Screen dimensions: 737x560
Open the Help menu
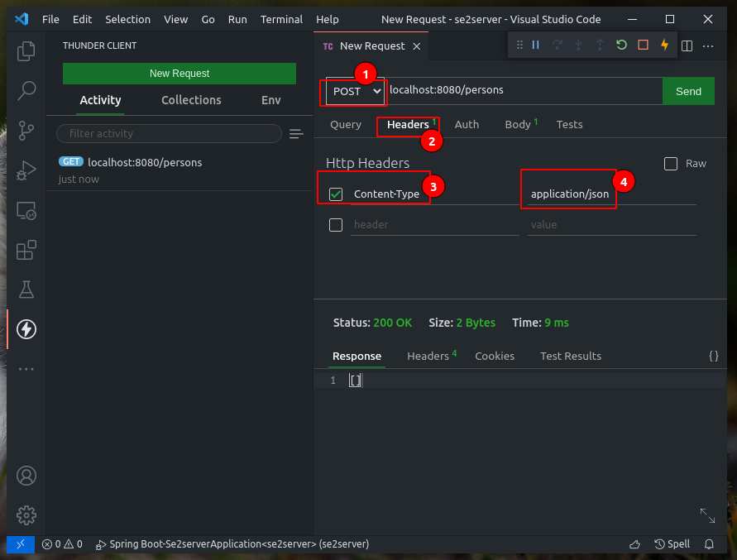[327, 19]
